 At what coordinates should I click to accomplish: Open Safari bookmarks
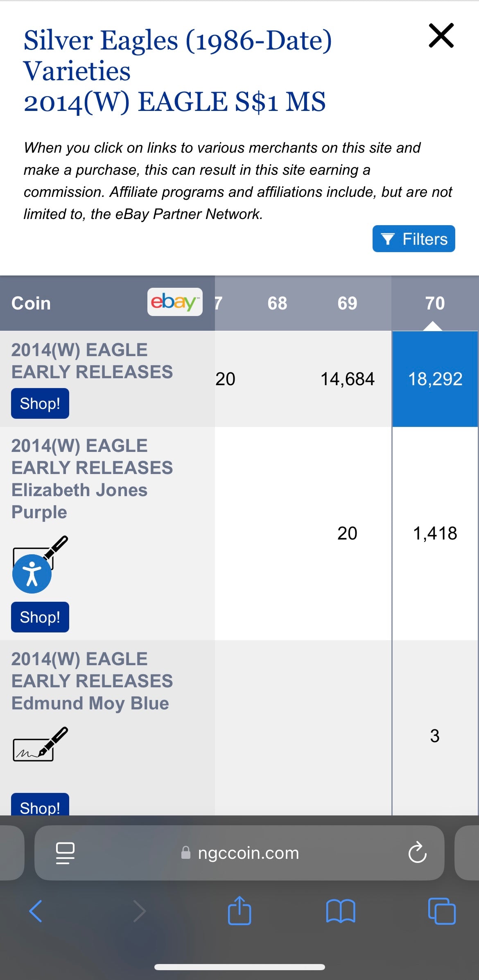pyautogui.click(x=341, y=911)
